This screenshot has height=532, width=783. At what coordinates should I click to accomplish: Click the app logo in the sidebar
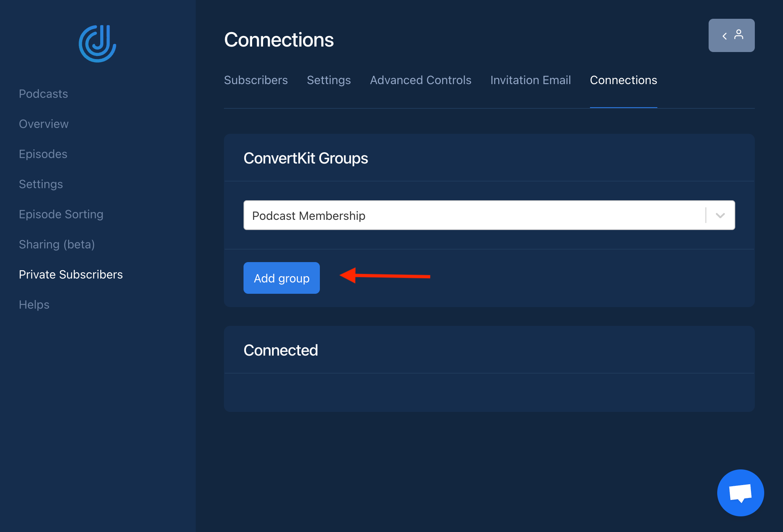tap(97, 43)
